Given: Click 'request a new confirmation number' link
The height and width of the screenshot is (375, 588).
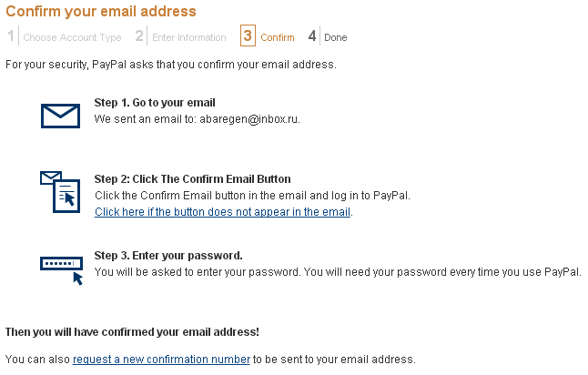Looking at the screenshot, I should coord(161,359).
